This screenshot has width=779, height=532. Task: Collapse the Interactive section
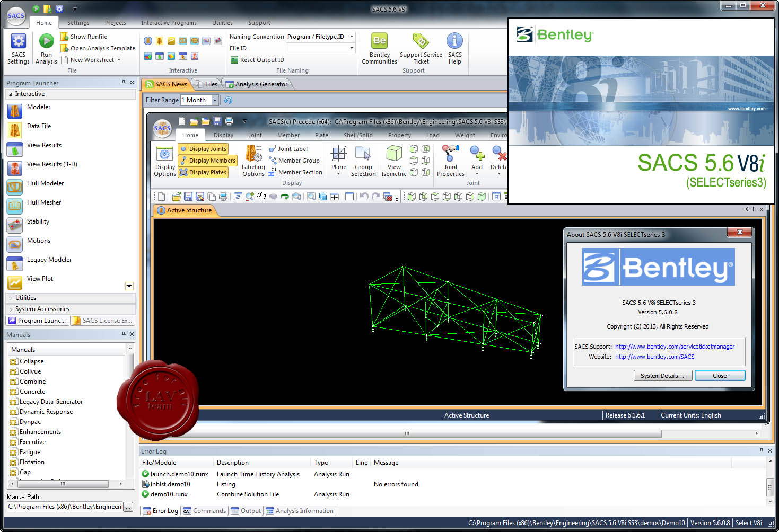(11, 94)
